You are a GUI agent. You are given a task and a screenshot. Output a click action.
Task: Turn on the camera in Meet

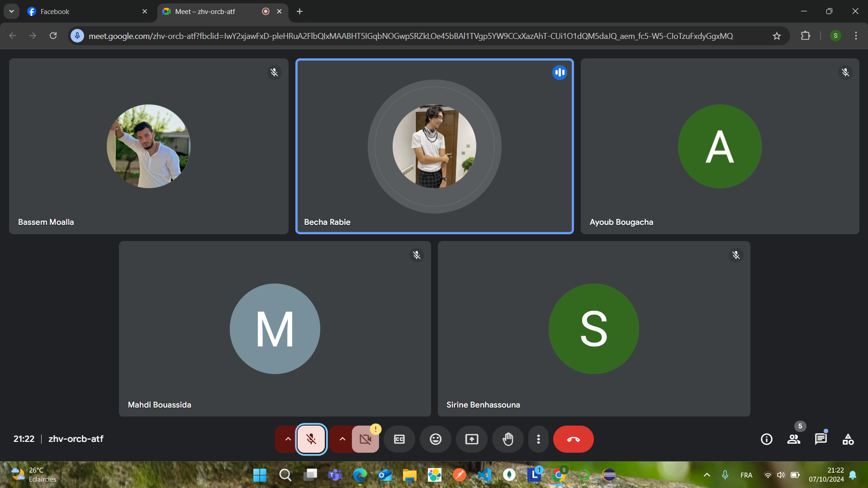pyautogui.click(x=365, y=439)
